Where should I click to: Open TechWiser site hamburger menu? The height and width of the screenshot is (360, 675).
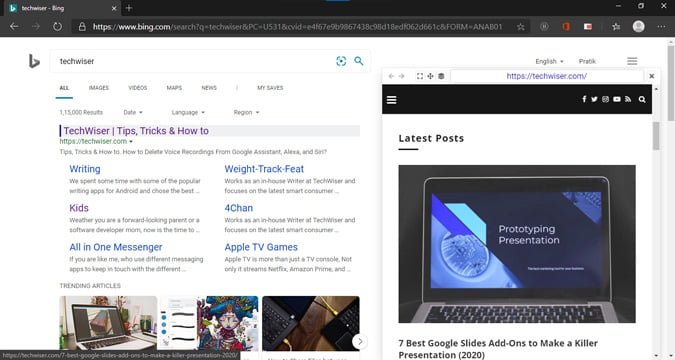pos(391,100)
